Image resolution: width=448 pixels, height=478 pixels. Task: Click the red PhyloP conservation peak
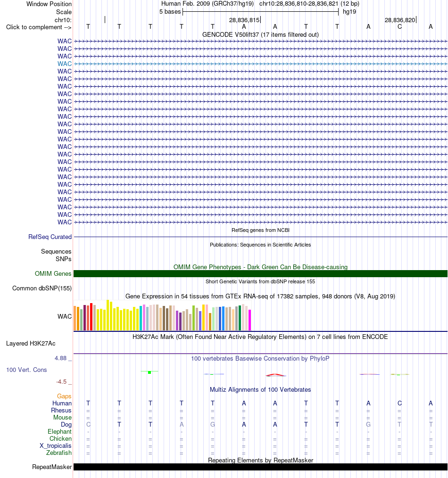click(276, 375)
